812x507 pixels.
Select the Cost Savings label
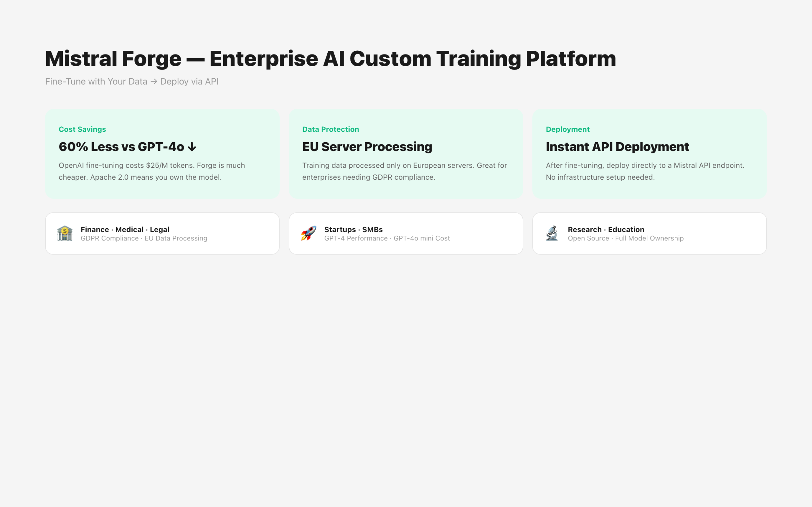[x=82, y=129]
